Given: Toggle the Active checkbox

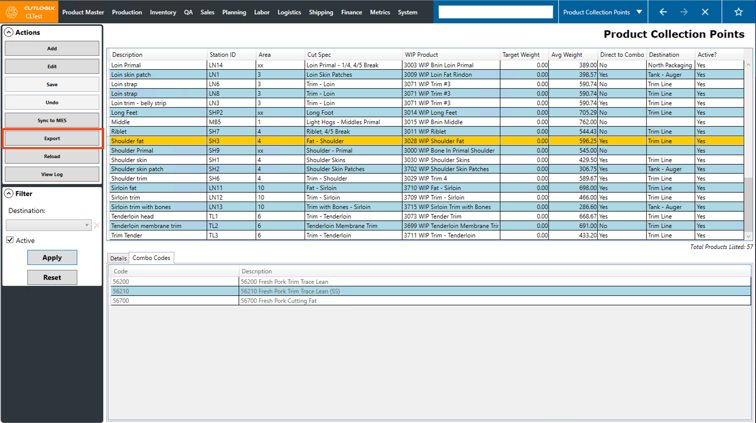Looking at the screenshot, I should 10,240.
